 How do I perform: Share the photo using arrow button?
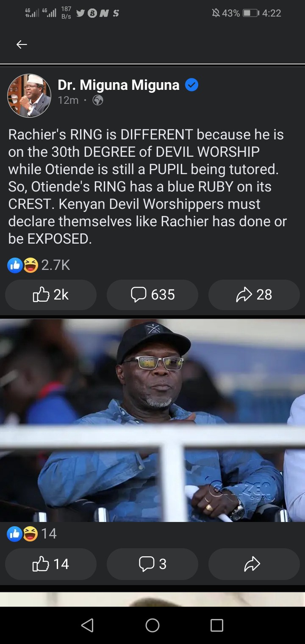click(254, 564)
